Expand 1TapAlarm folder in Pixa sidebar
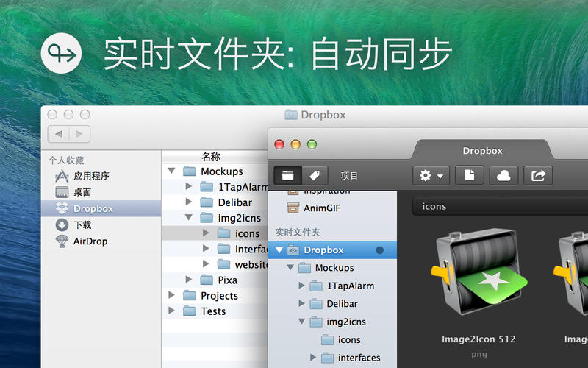Viewport: 588px width, 368px height. tap(301, 286)
